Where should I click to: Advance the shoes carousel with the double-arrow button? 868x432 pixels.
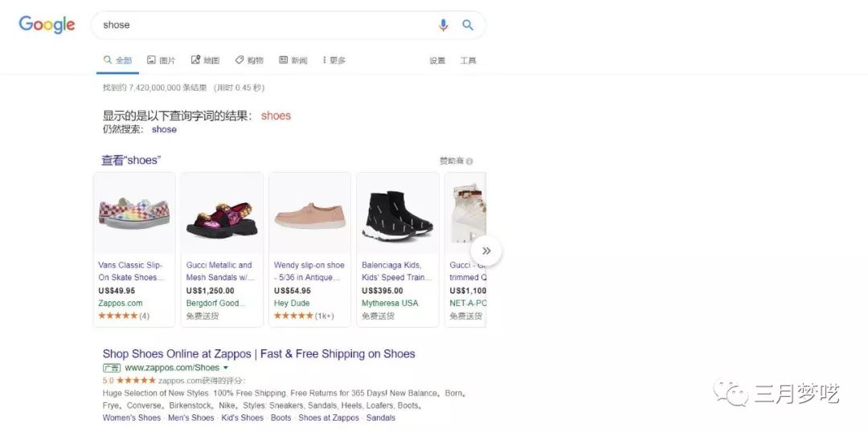[x=485, y=251]
